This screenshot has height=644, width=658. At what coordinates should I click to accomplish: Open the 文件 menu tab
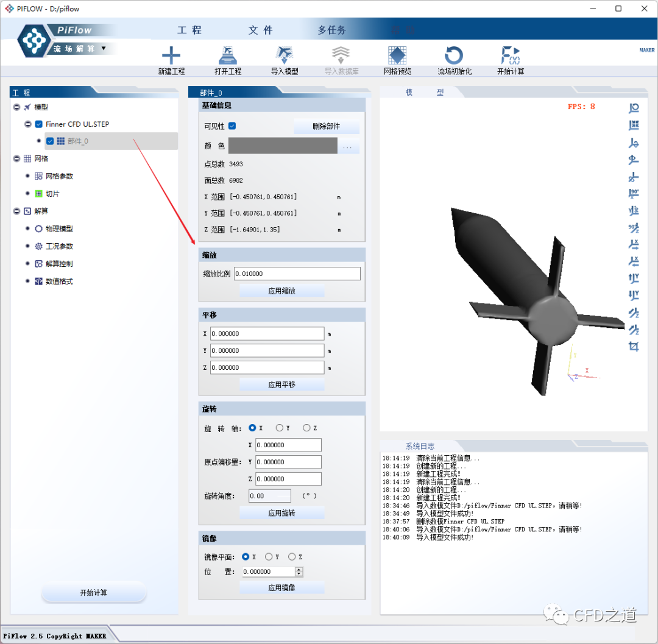[261, 30]
